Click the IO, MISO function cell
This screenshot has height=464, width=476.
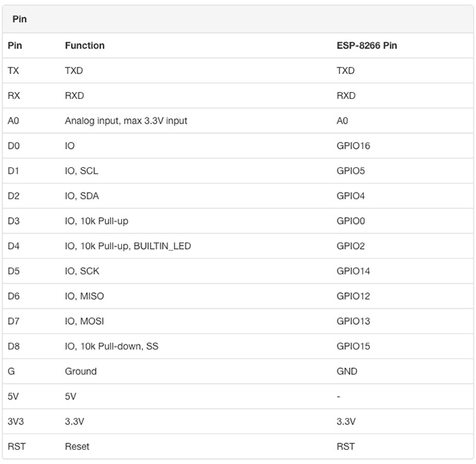click(x=85, y=296)
